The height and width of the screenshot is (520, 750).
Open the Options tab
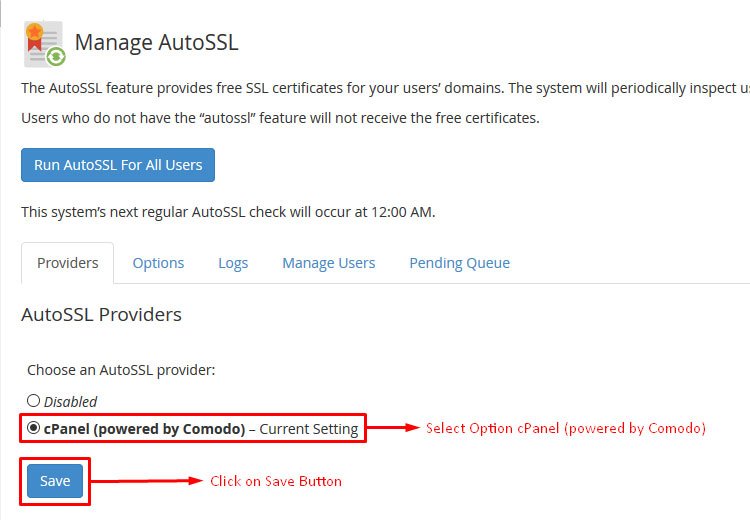pos(158,263)
